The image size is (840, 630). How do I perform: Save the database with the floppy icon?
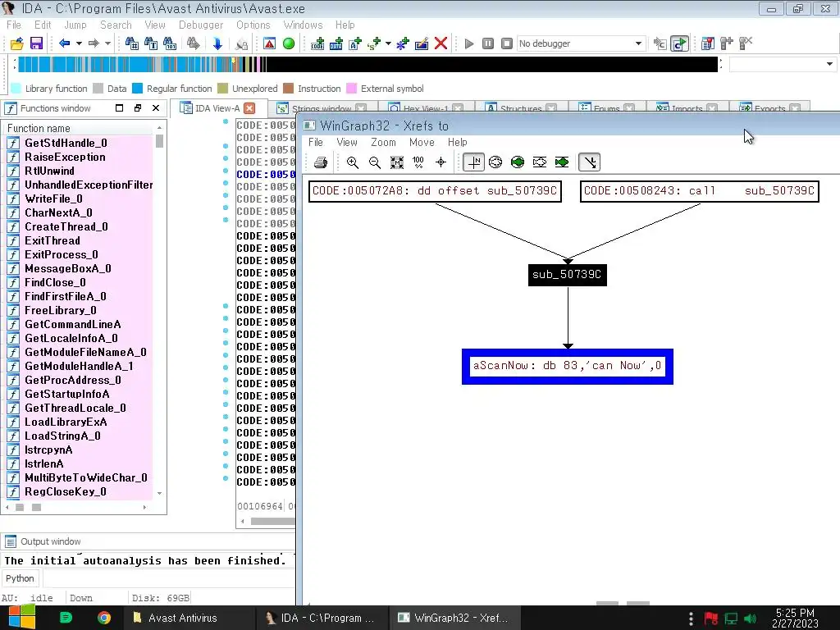click(x=36, y=43)
